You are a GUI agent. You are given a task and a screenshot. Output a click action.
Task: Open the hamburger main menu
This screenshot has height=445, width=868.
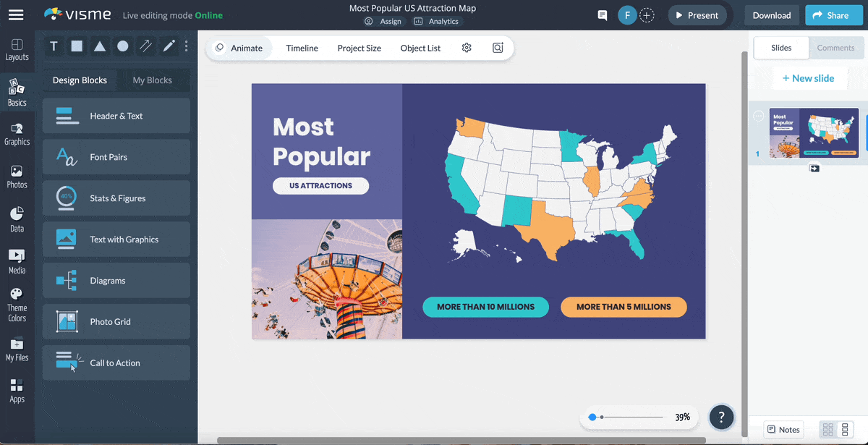pyautogui.click(x=16, y=15)
